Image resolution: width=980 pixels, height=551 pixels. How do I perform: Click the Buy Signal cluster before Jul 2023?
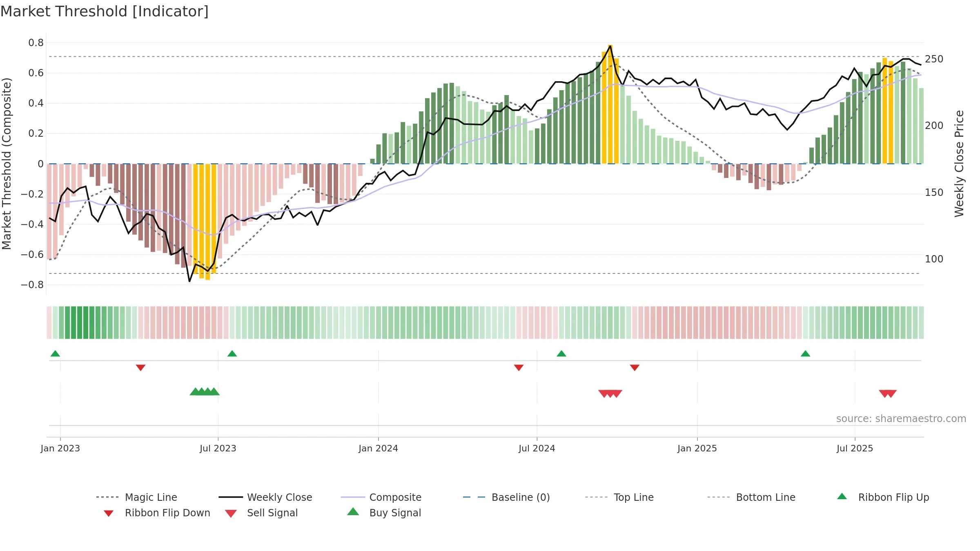pyautogui.click(x=205, y=392)
